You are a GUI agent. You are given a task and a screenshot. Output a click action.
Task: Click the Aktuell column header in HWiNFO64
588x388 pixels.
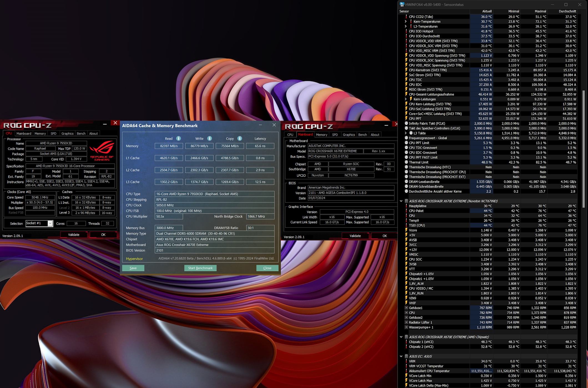[481, 11]
